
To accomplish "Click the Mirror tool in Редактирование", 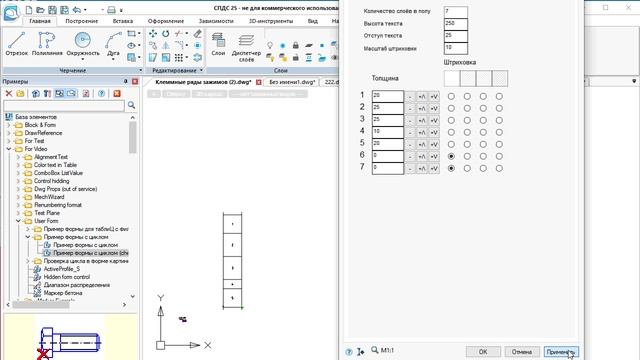I will pyautogui.click(x=165, y=46).
